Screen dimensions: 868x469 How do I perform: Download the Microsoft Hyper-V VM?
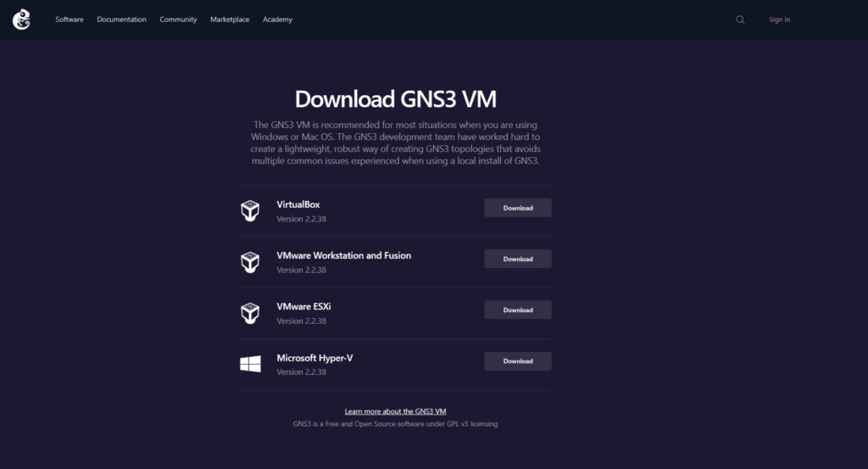click(x=518, y=361)
